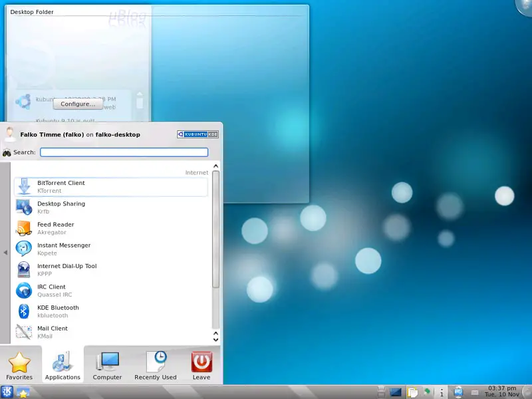Open KDE Bluetooth (kbluetooth)

coord(111,311)
